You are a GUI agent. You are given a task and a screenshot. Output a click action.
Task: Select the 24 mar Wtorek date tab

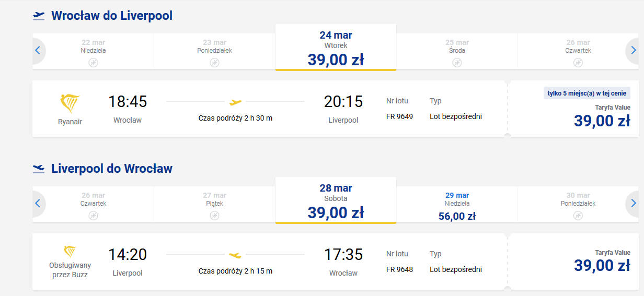[x=336, y=48]
